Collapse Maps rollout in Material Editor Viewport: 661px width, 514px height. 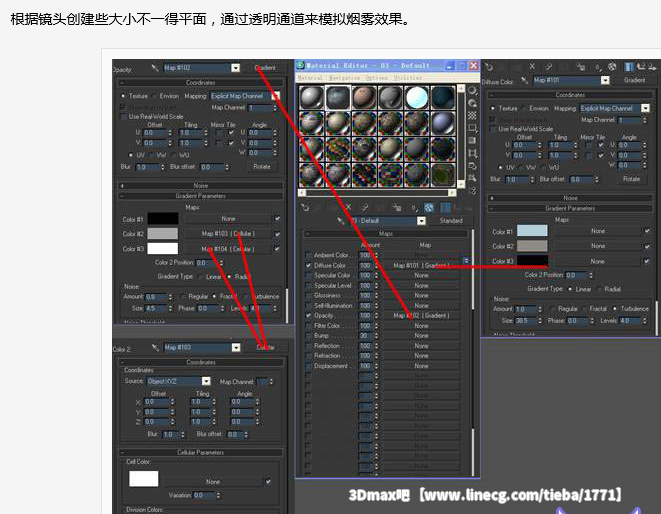tap(386, 233)
